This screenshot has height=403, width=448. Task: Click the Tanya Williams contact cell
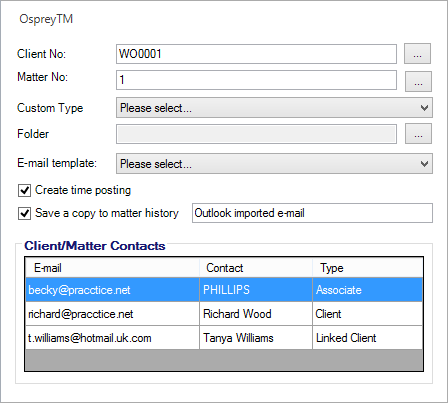[256, 338]
